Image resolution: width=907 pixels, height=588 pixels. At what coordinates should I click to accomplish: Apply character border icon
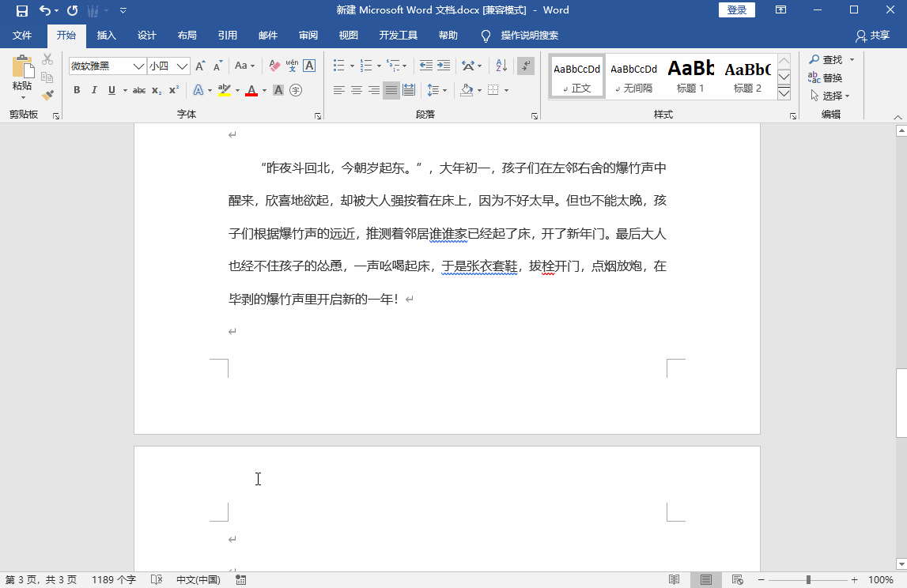(x=309, y=66)
